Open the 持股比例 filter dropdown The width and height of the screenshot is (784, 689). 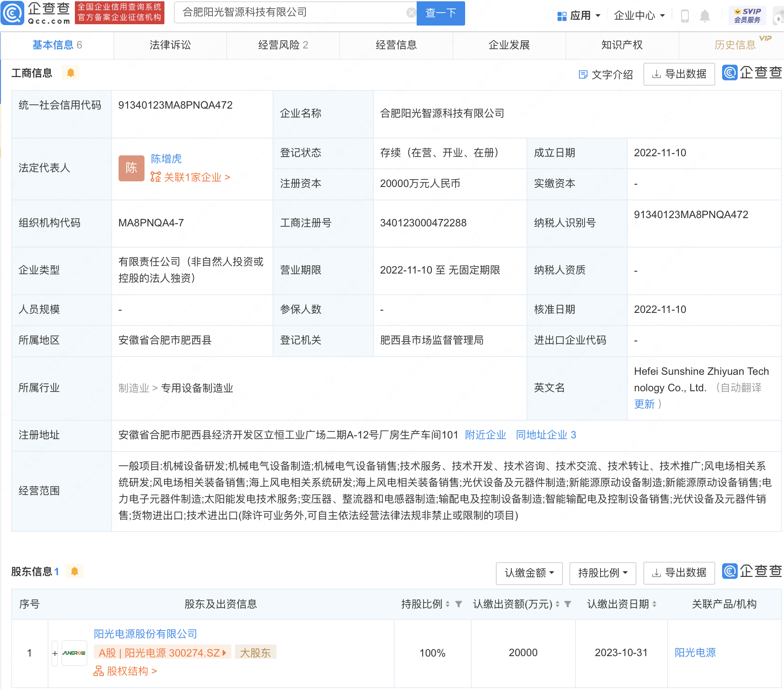603,573
